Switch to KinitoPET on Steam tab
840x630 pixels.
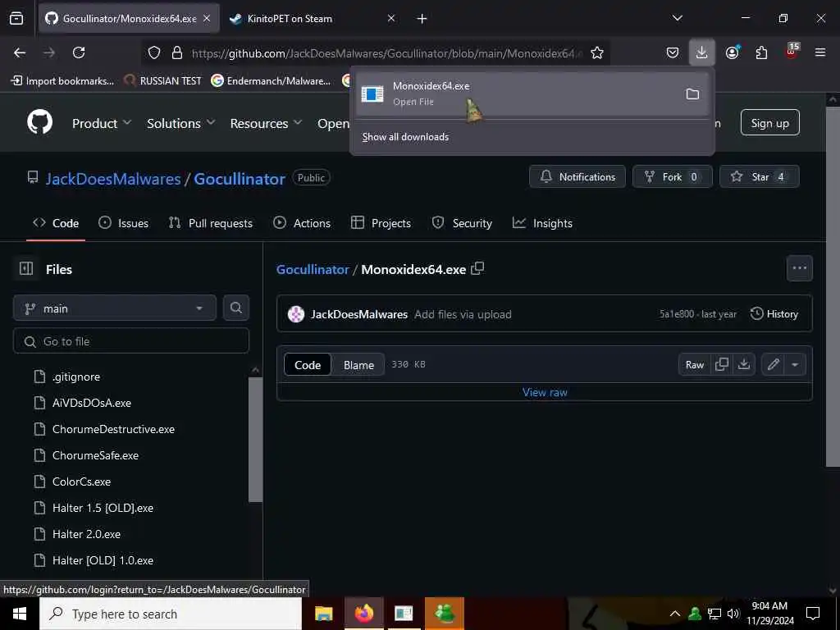pos(311,18)
